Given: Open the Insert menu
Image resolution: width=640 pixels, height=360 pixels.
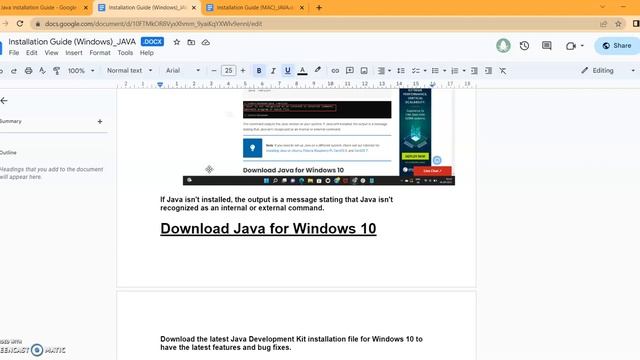Looking at the screenshot, I should [x=74, y=53].
